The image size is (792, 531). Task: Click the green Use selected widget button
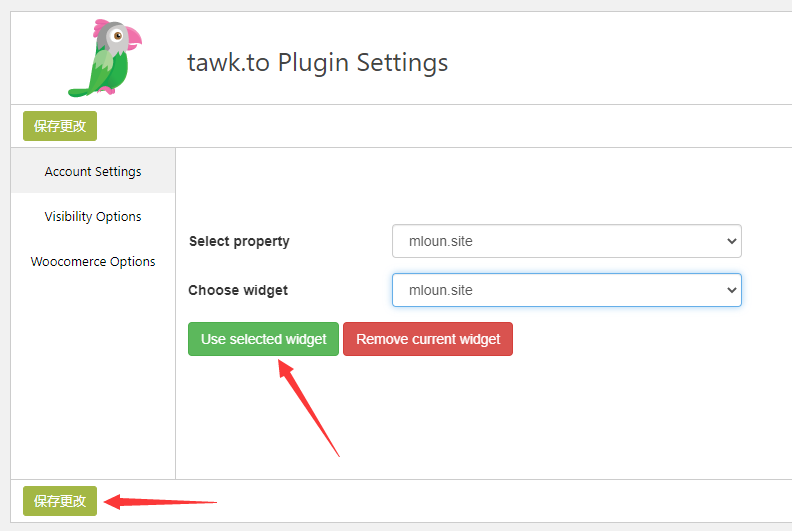click(x=263, y=339)
